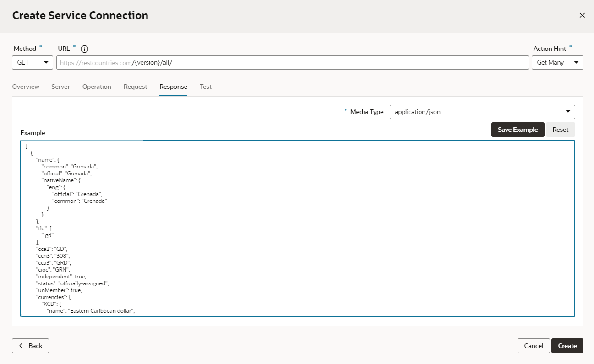
Task: Click the "status": "officially-assigned" line
Action: pos(72,283)
